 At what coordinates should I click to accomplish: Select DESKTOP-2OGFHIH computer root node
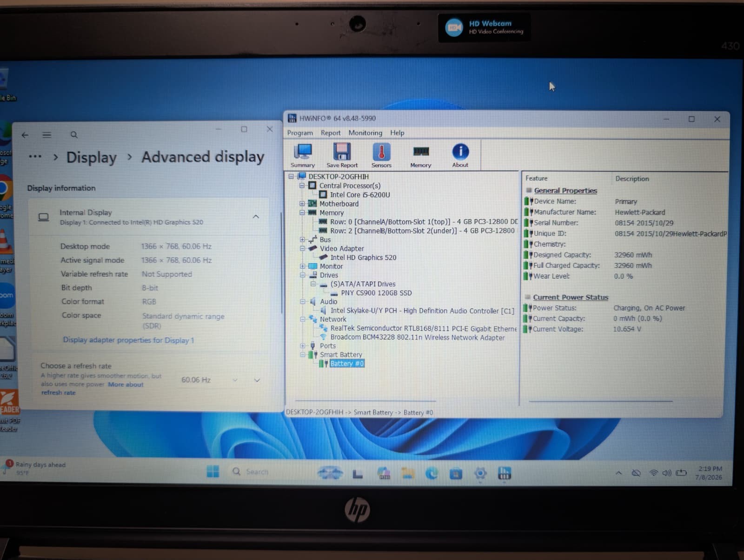pos(338,176)
